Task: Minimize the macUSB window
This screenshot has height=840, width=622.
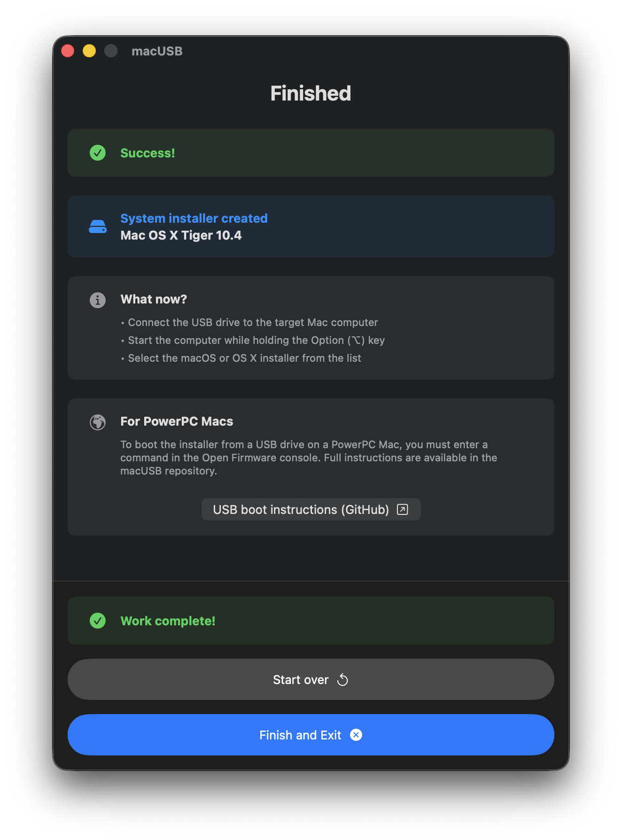Action: click(89, 50)
